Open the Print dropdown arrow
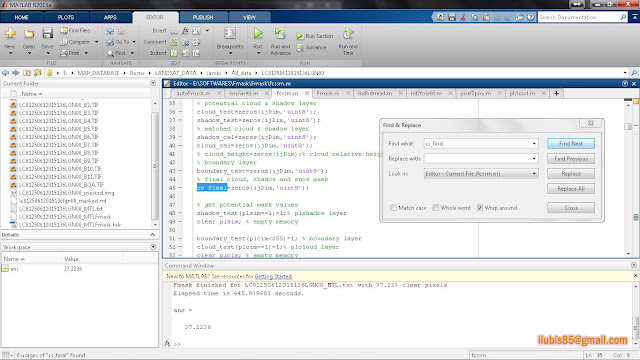The height and width of the screenshot is (360, 640). pyautogui.click(x=86, y=53)
